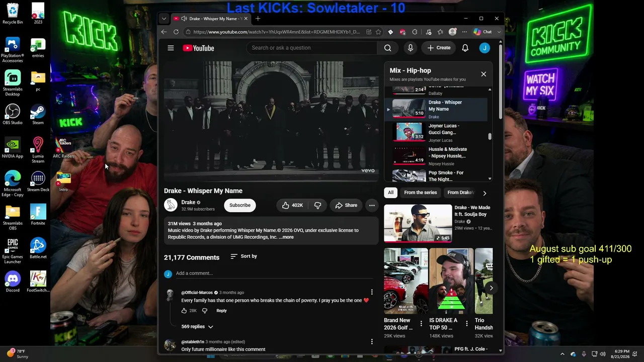
Task: Open more actions for the video
Action: [x=372, y=205]
